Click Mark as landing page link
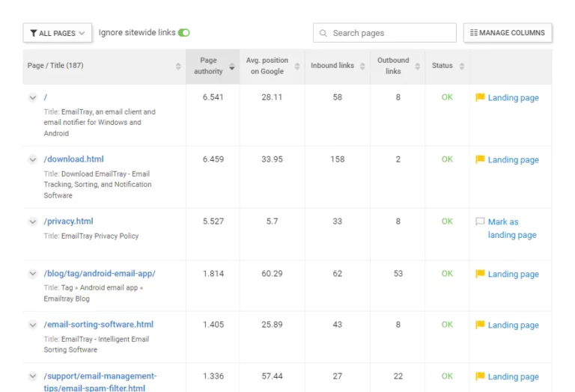Viewport: 575px width, 392px height. (512, 228)
